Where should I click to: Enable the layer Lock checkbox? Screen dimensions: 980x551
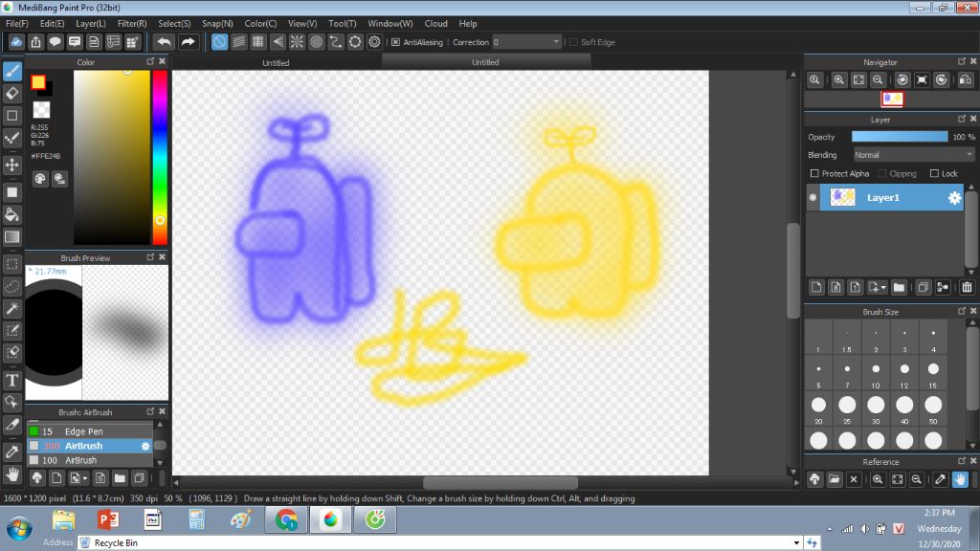coord(934,174)
